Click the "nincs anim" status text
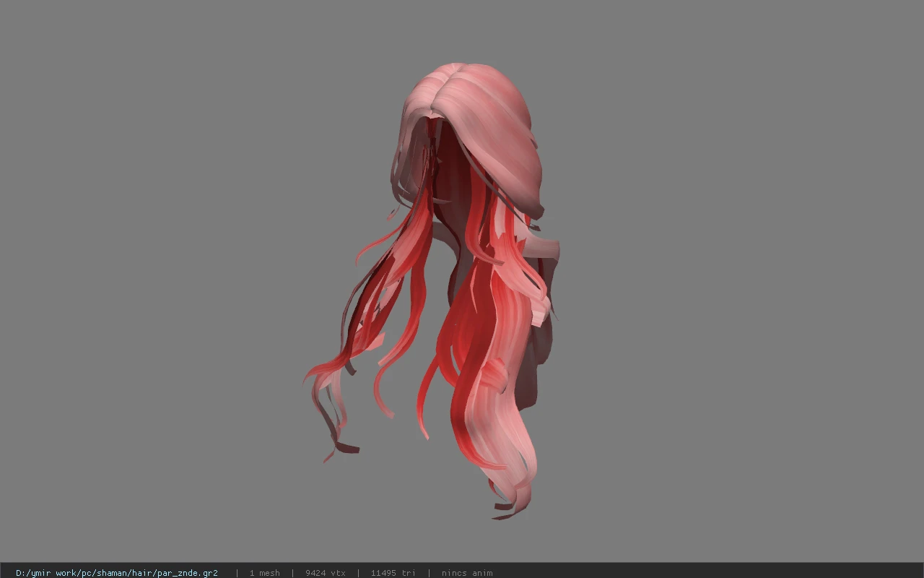This screenshot has height=578, width=924. pyautogui.click(x=467, y=573)
